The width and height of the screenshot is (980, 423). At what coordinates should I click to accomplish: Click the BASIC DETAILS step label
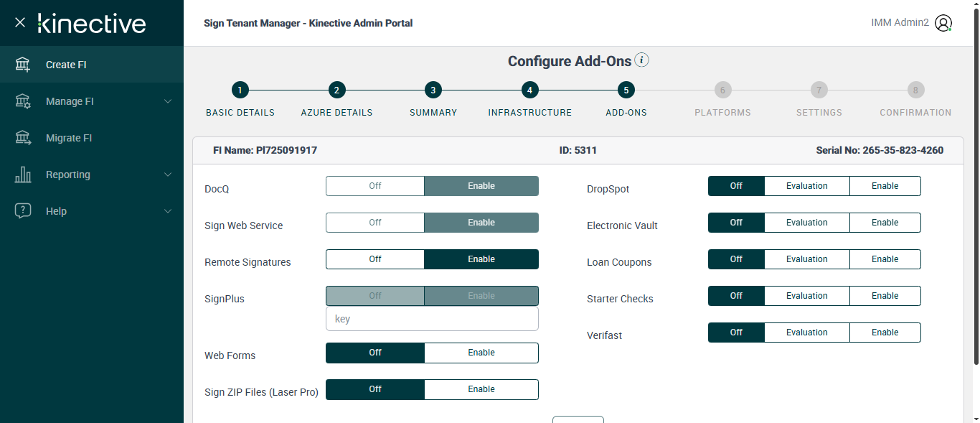pyautogui.click(x=240, y=113)
